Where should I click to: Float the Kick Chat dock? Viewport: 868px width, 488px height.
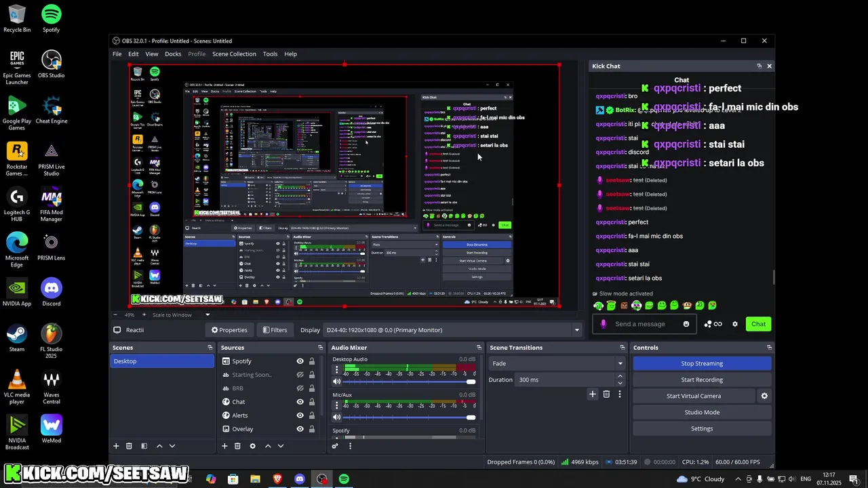pos(759,66)
